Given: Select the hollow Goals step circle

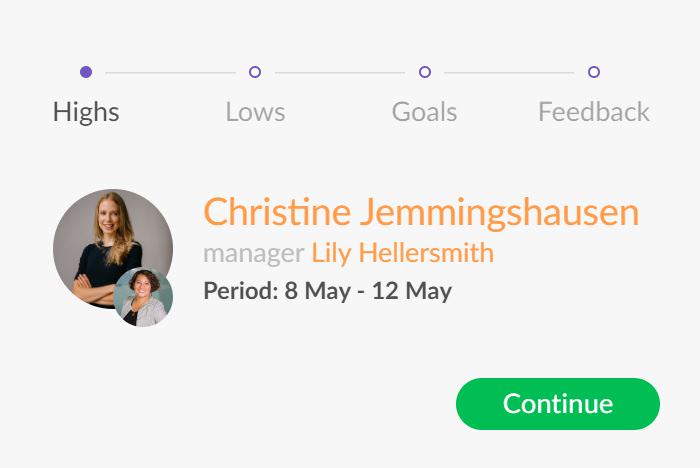Looking at the screenshot, I should pyautogui.click(x=425, y=72).
